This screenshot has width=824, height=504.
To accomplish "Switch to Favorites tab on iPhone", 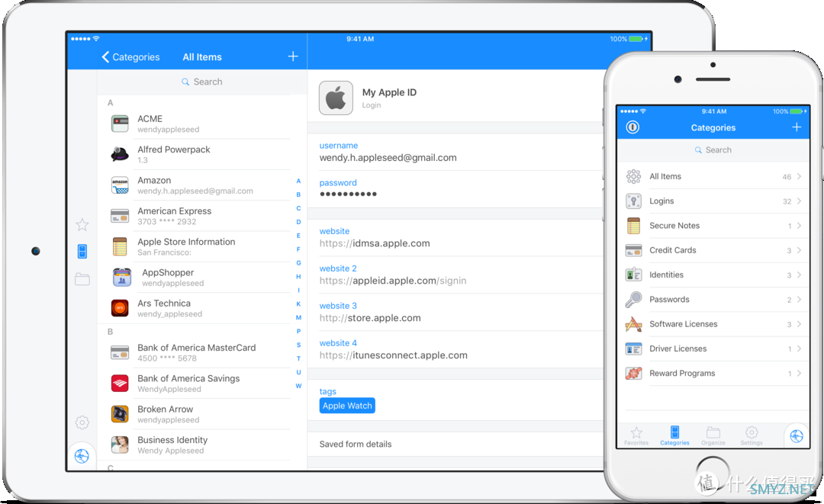I will point(636,435).
